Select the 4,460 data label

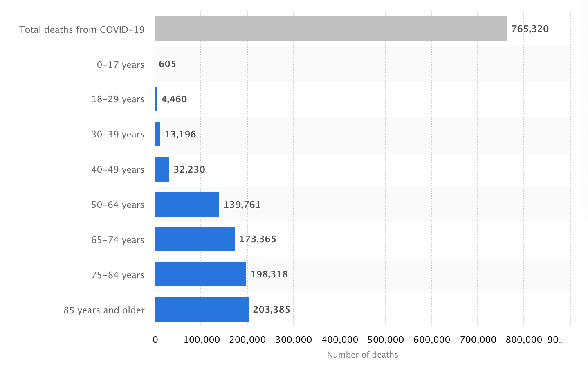coord(174,99)
